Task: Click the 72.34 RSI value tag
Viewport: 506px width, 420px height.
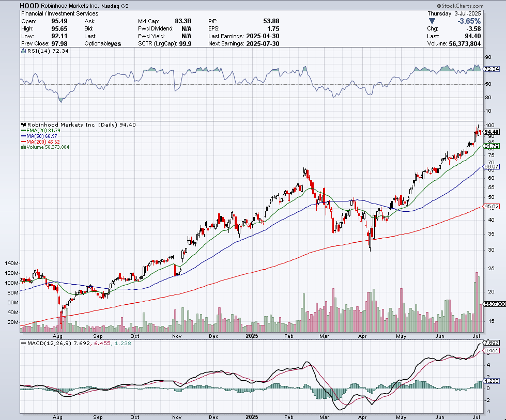Action: (x=492, y=69)
